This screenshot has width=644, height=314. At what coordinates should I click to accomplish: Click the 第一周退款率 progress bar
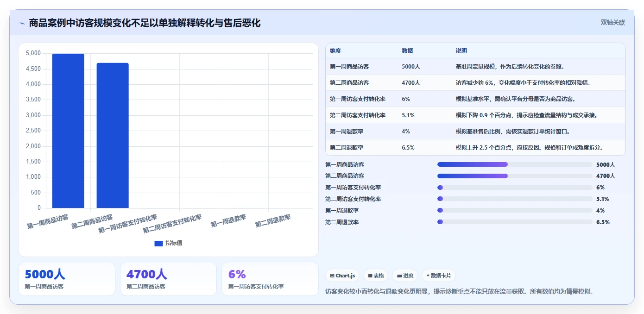(515, 211)
